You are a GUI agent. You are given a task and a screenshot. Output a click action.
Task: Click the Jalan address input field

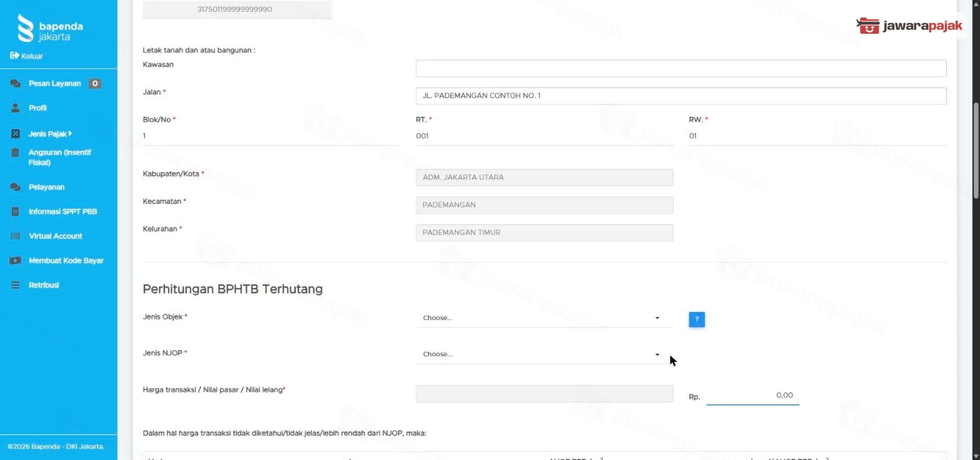pos(681,96)
